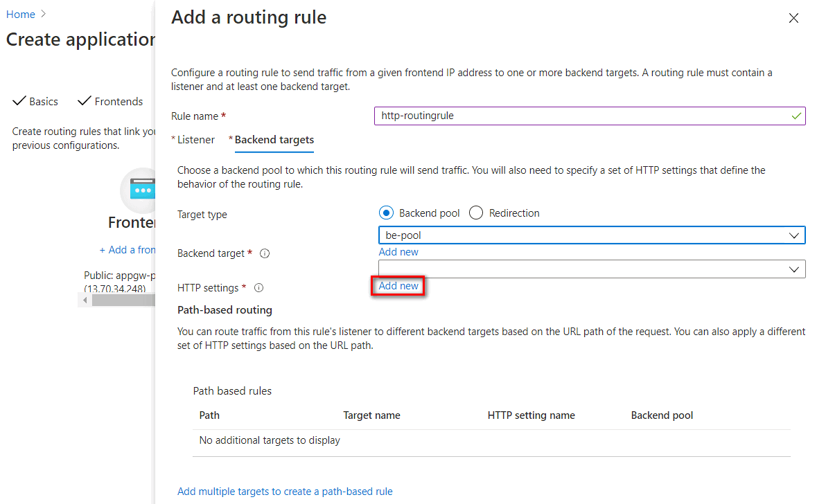The width and height of the screenshot is (817, 504).
Task: Click the Frontends application gateway icon
Action: [141, 189]
